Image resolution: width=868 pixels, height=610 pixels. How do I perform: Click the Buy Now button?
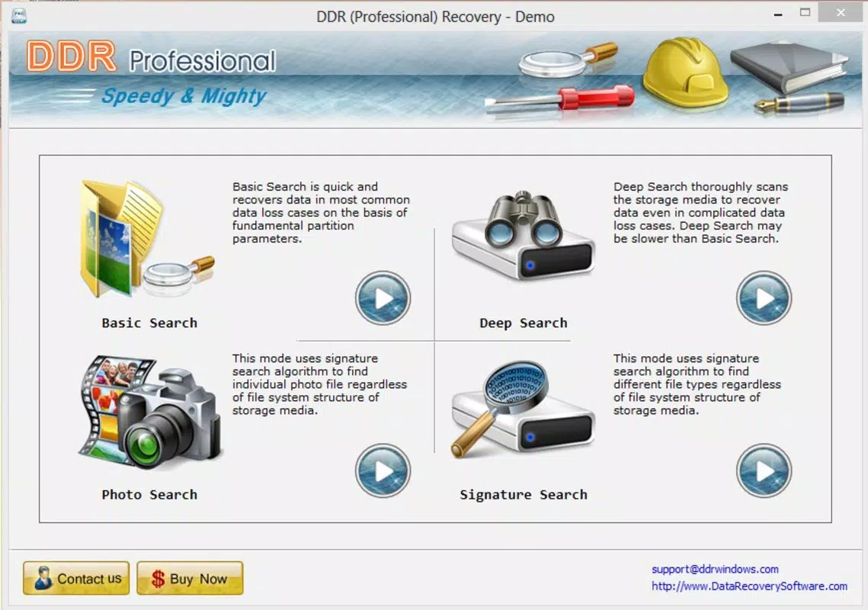tap(190, 579)
